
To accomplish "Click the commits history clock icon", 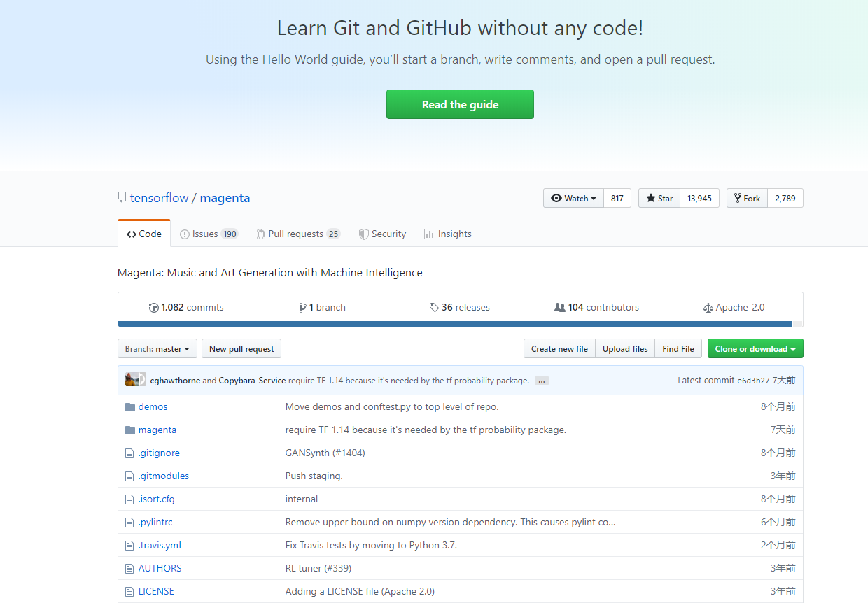I will tap(154, 308).
